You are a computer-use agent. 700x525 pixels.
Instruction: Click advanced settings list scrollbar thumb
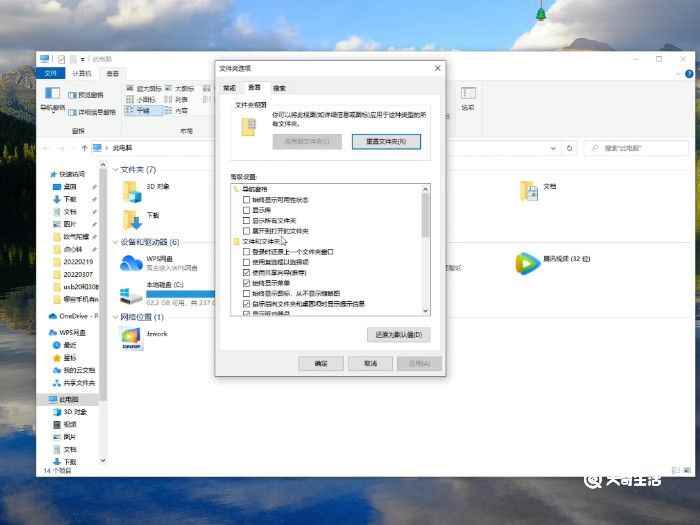click(x=425, y=215)
